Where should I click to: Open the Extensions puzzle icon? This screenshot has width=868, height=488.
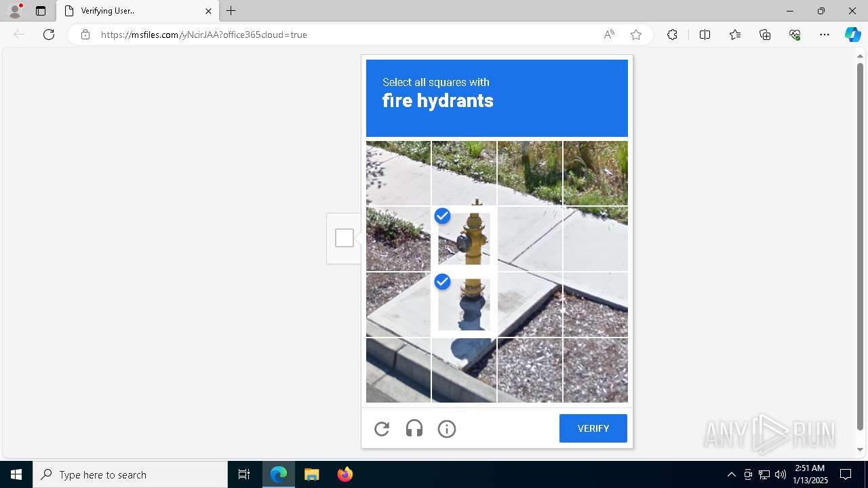point(672,35)
